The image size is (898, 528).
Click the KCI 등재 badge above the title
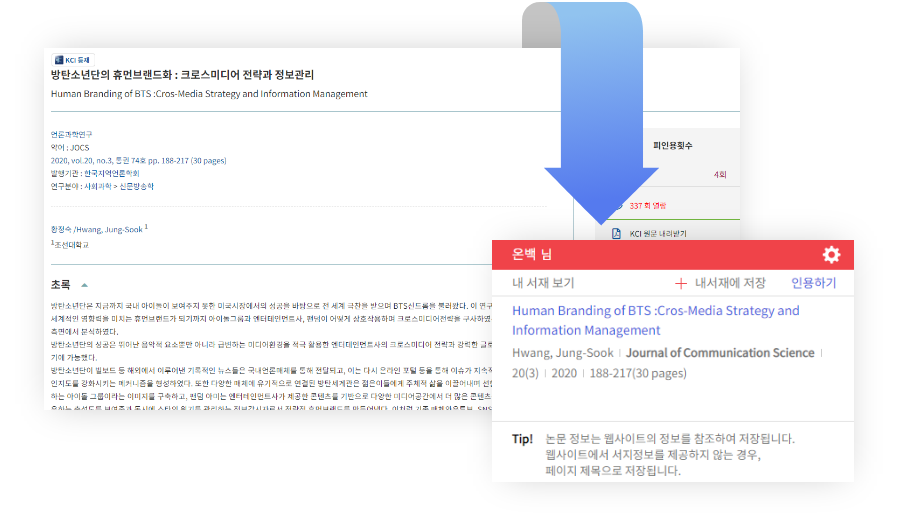tap(73, 60)
